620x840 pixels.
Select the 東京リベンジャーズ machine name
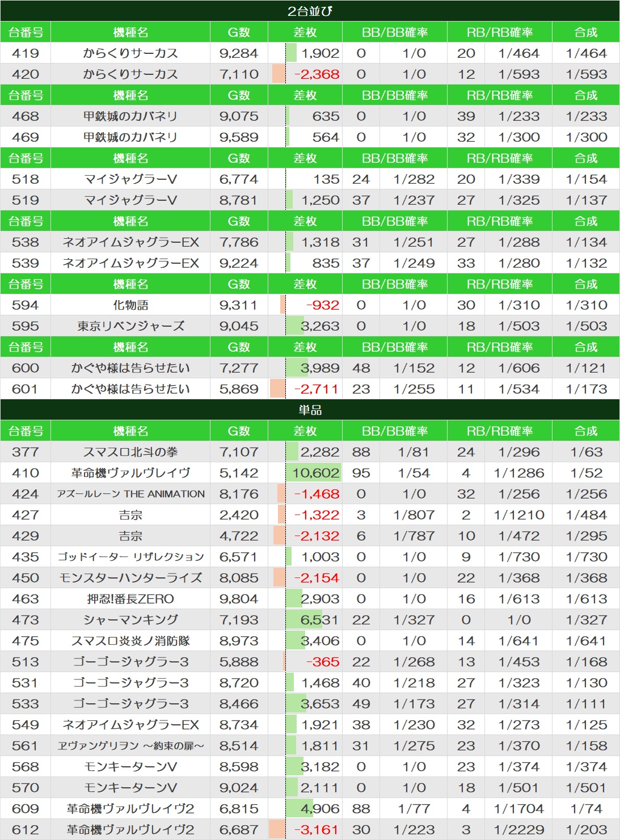[x=130, y=326]
